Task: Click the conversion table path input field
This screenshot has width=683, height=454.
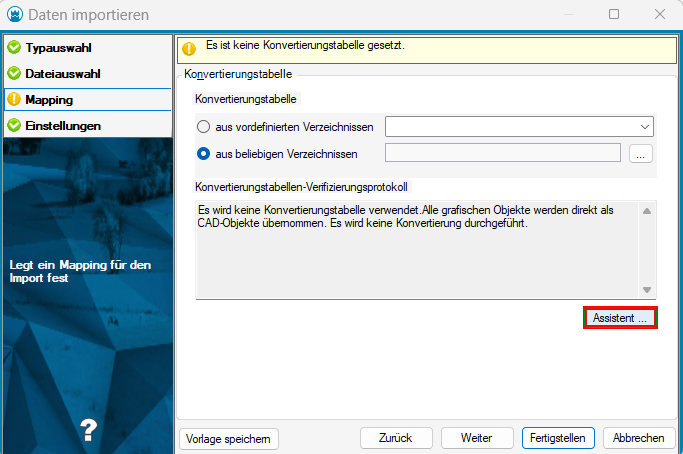Action: click(501, 153)
